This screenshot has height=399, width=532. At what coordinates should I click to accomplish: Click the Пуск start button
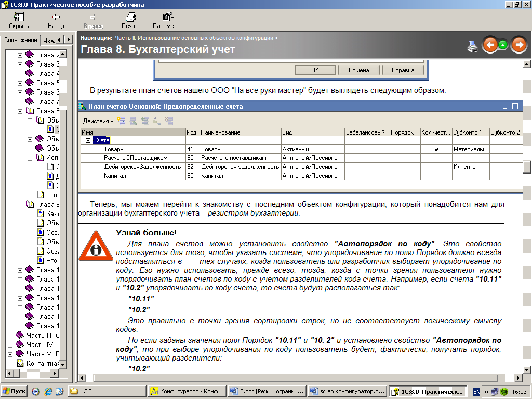pyautogui.click(x=15, y=391)
